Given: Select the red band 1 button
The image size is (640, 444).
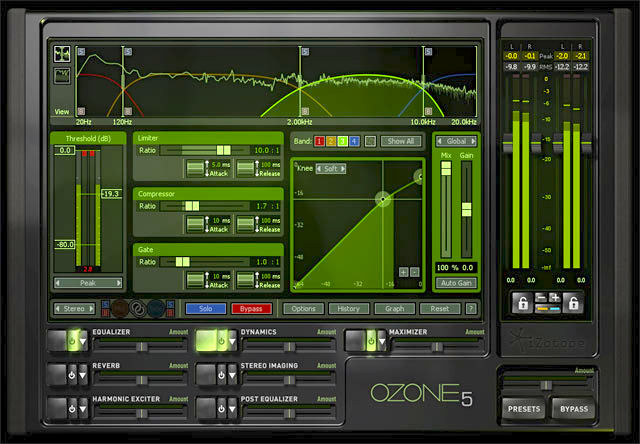Looking at the screenshot, I should point(319,141).
